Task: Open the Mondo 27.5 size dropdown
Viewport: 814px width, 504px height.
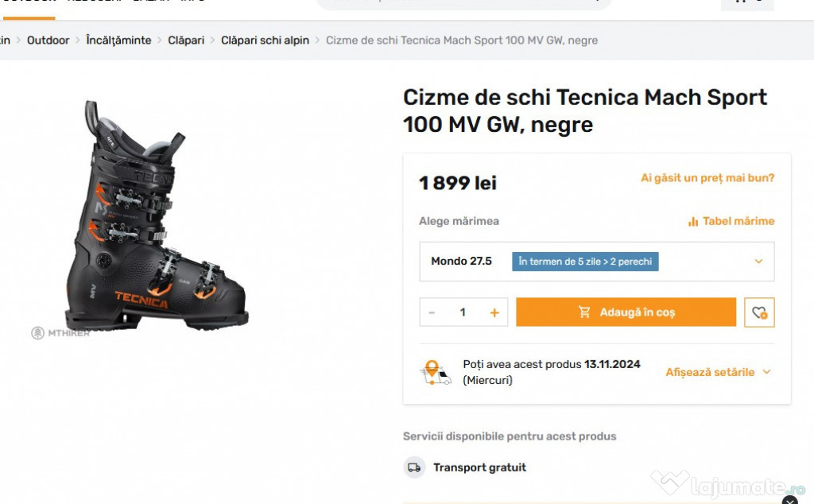Action: 596,262
